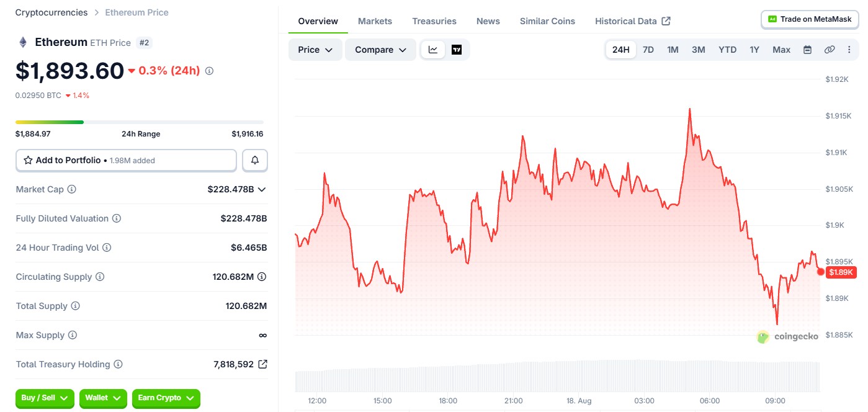Click the volume bars beneath the price chart
Viewport: 868px width, 412px height.
pos(557,376)
